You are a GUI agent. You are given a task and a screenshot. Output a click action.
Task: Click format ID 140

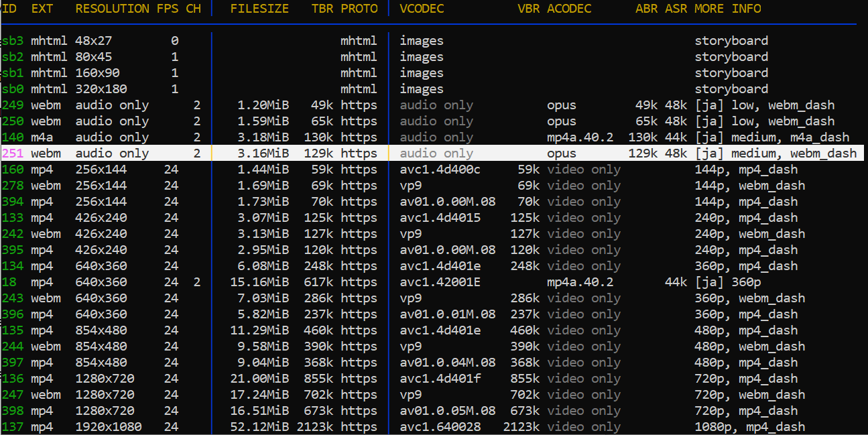click(x=13, y=137)
